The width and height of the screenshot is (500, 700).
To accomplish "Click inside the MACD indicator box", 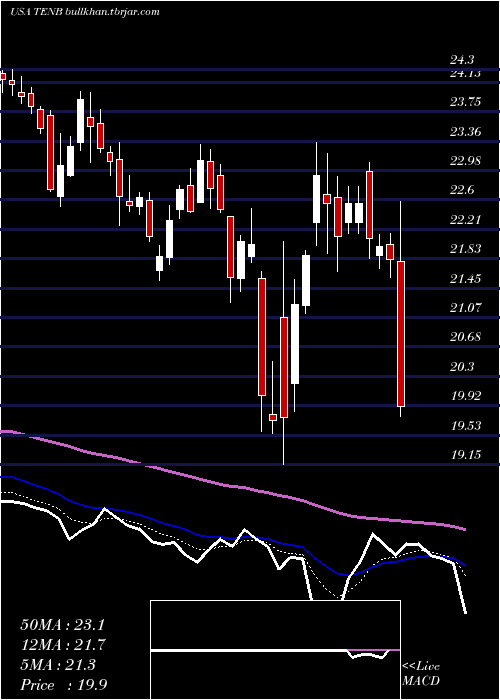I will [275, 650].
